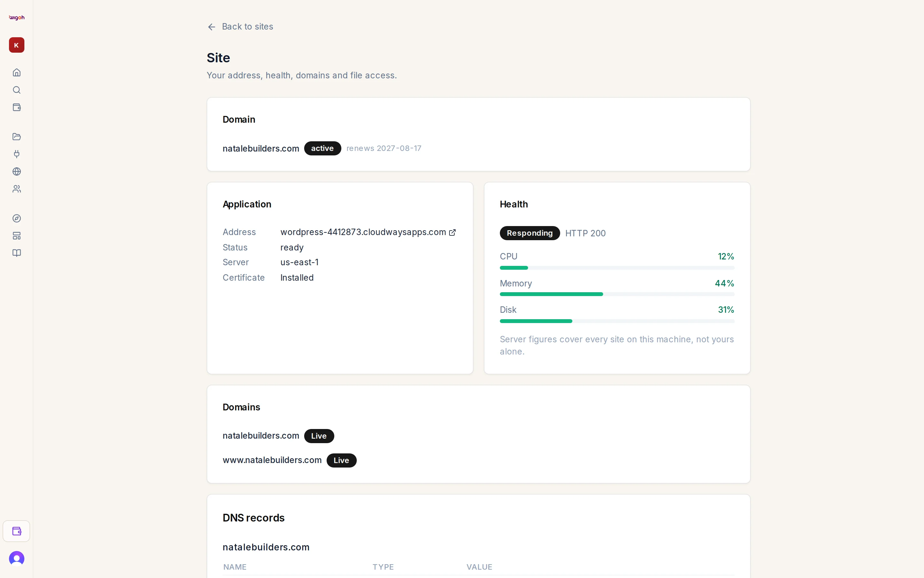924x578 pixels.
Task: Click natalebuilders.com under DNS records
Action: [x=266, y=547]
